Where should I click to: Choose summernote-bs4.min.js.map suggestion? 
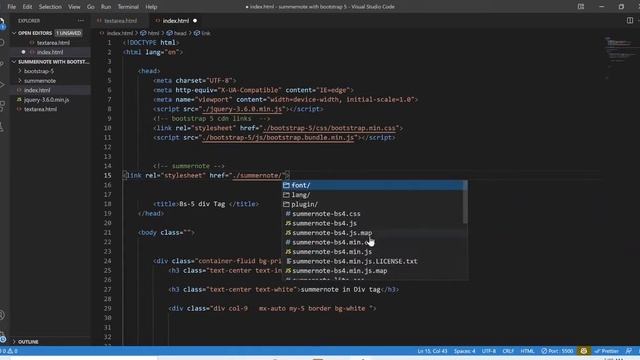373,271
